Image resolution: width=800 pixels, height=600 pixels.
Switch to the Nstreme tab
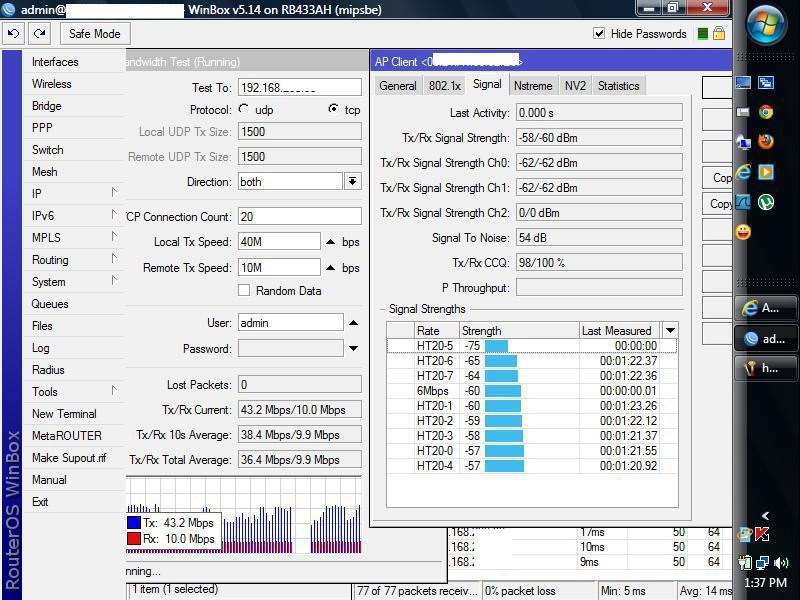tap(532, 85)
